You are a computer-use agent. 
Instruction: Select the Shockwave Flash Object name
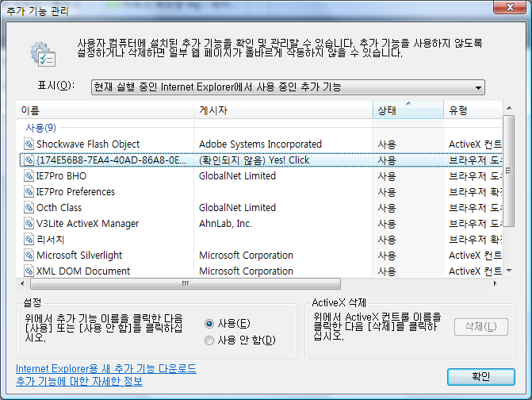coord(88,144)
